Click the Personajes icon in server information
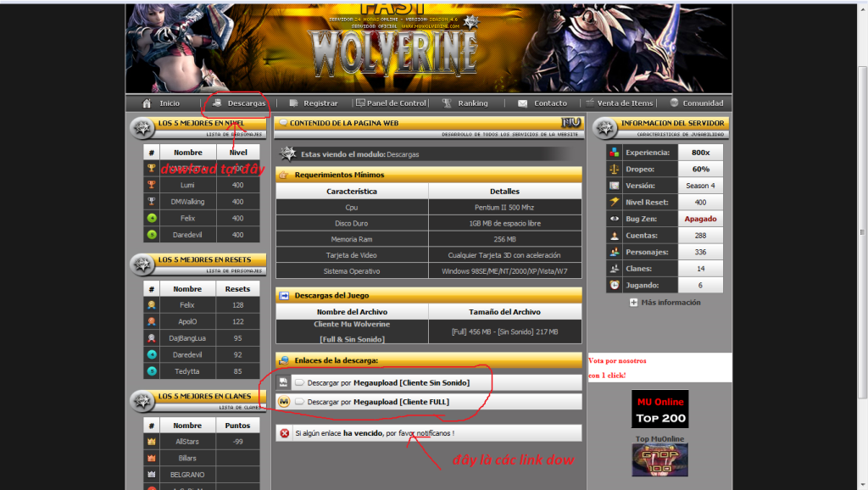868x490 pixels. pyautogui.click(x=615, y=252)
